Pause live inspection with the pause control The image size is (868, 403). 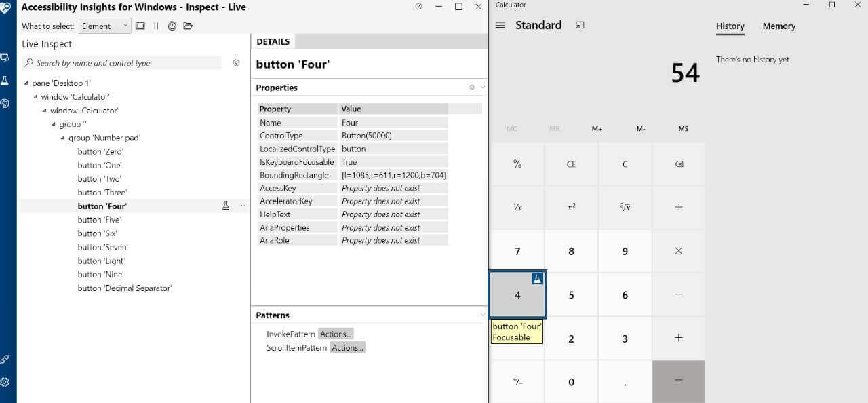pyautogui.click(x=155, y=25)
